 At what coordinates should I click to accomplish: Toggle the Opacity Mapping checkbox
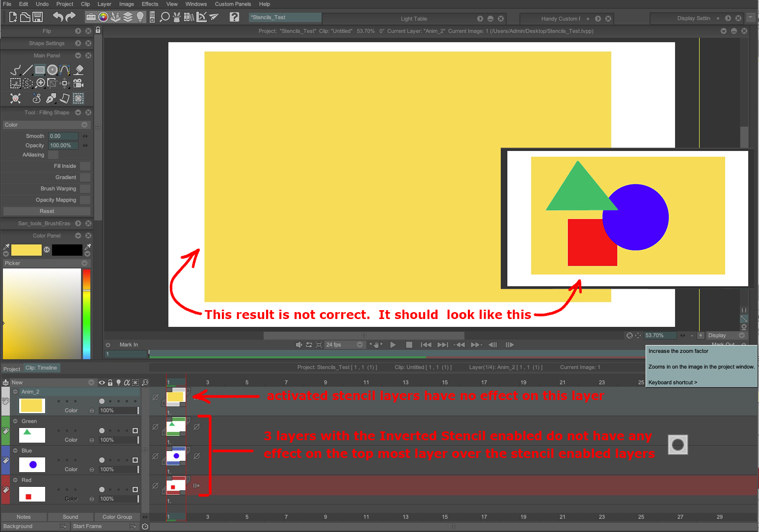(x=85, y=200)
